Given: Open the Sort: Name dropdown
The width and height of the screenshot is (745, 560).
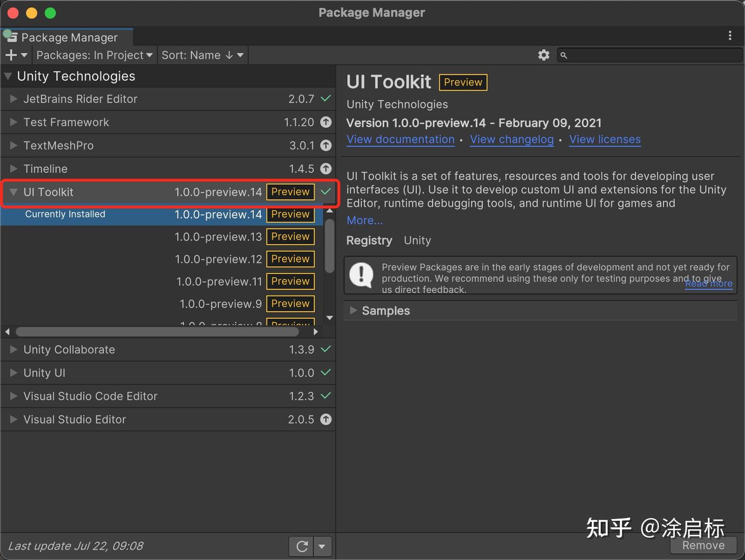Looking at the screenshot, I should (x=202, y=55).
